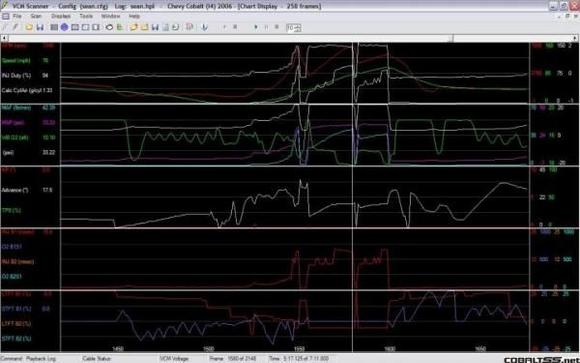Click the 'INJ Duty (%)' channel label
Viewport: 580px width, 363px height.
(x=16, y=75)
